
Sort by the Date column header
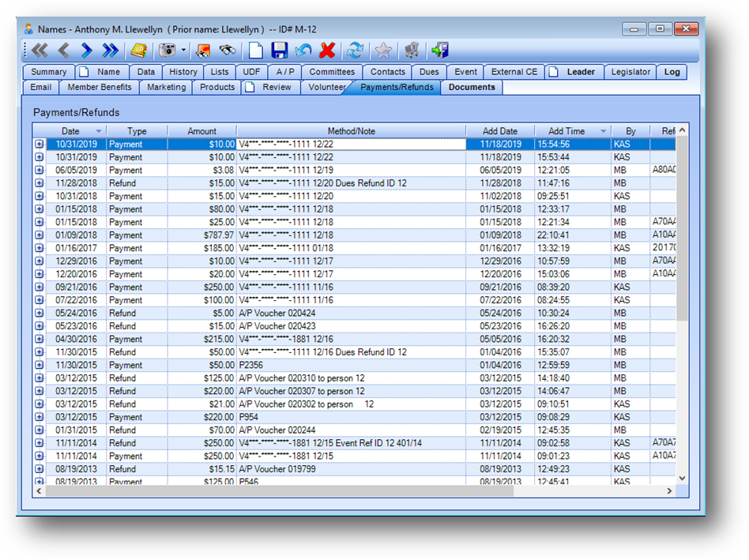click(70, 131)
